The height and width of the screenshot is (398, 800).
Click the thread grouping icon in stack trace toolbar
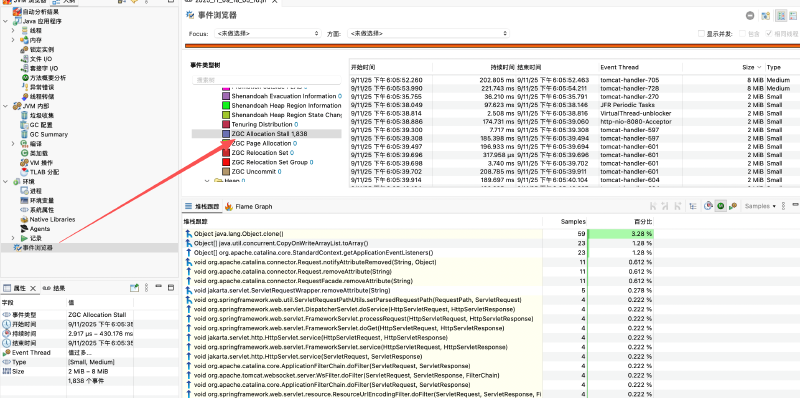733,206
